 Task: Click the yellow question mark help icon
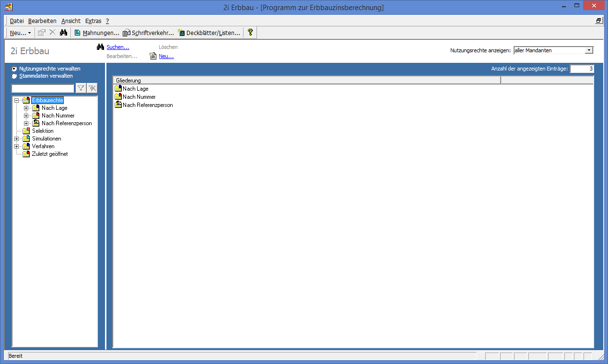pos(250,33)
